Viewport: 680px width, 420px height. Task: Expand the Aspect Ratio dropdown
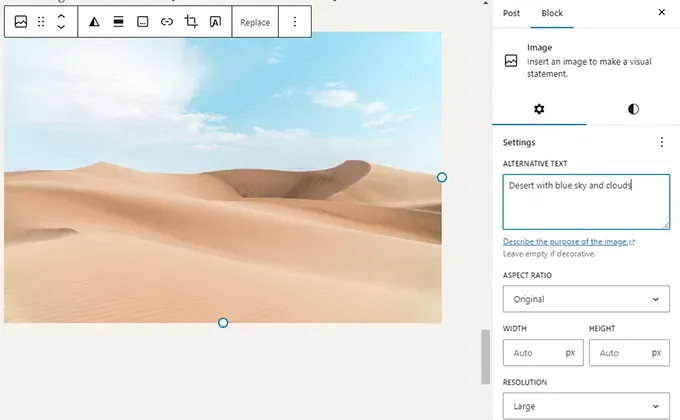point(586,299)
